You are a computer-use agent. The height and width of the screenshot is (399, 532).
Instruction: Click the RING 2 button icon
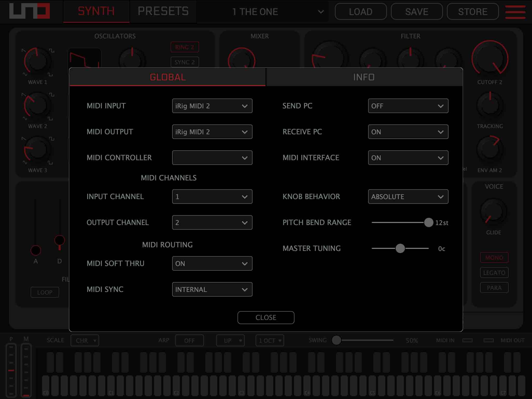184,46
